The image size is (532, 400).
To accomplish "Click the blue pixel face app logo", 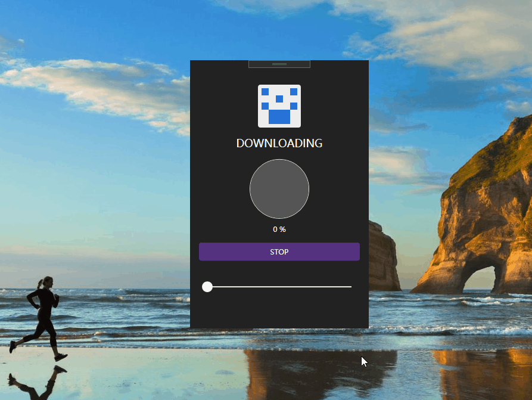I will [279, 106].
